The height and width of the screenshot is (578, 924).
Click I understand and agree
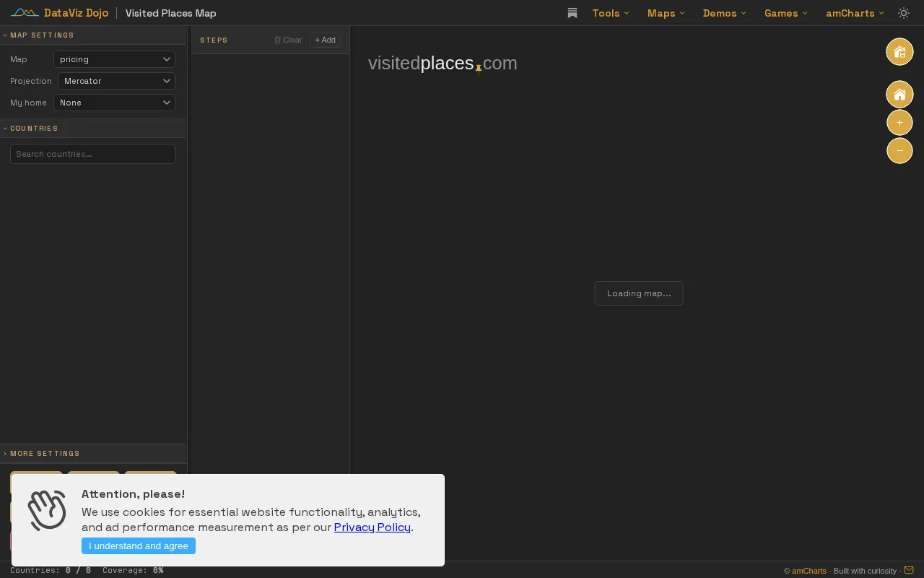[x=139, y=545]
